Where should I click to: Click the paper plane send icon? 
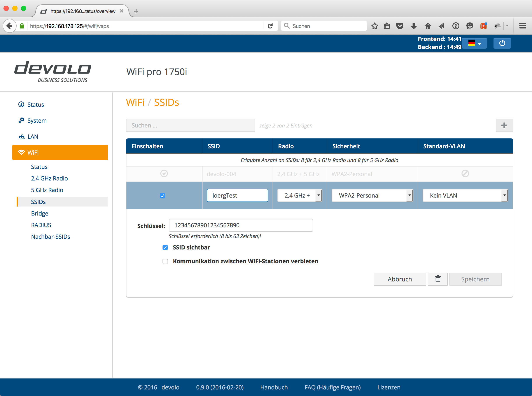pyautogui.click(x=441, y=26)
